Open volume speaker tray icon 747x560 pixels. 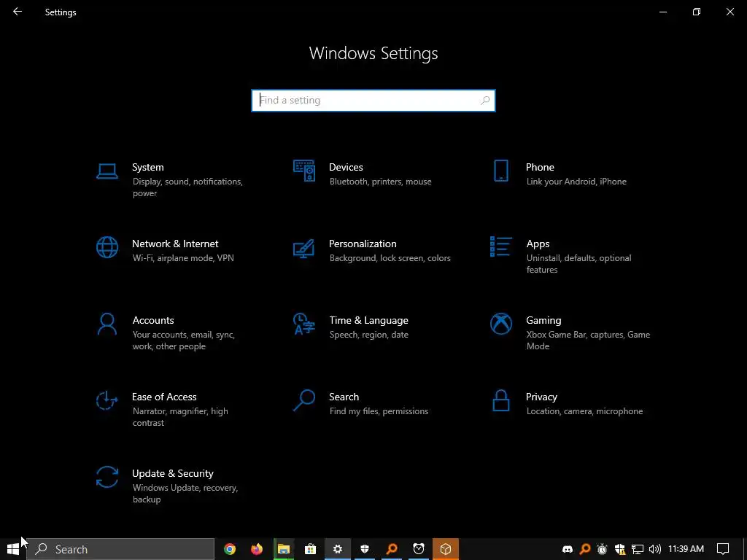point(655,549)
